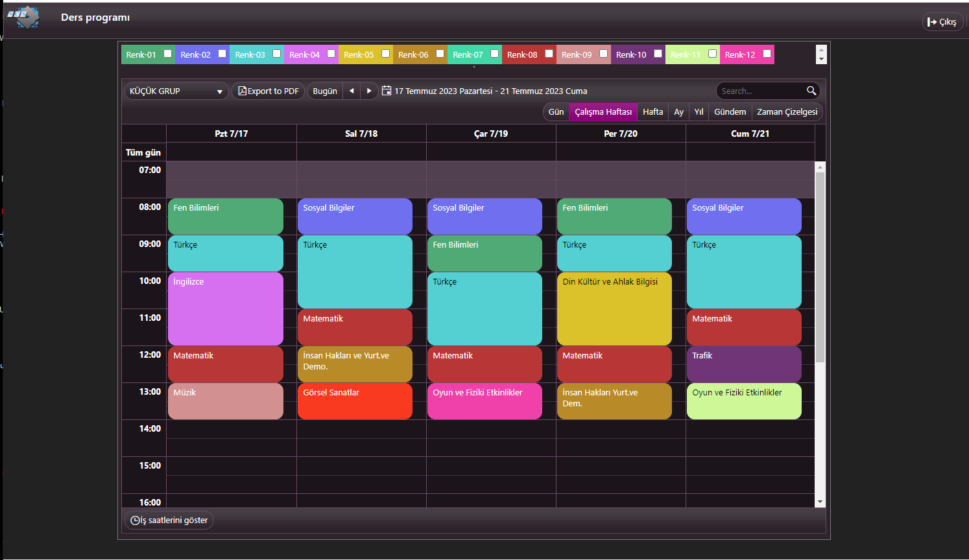Toggle Renk-09 checkbox
This screenshot has height=560, width=969.
click(603, 54)
